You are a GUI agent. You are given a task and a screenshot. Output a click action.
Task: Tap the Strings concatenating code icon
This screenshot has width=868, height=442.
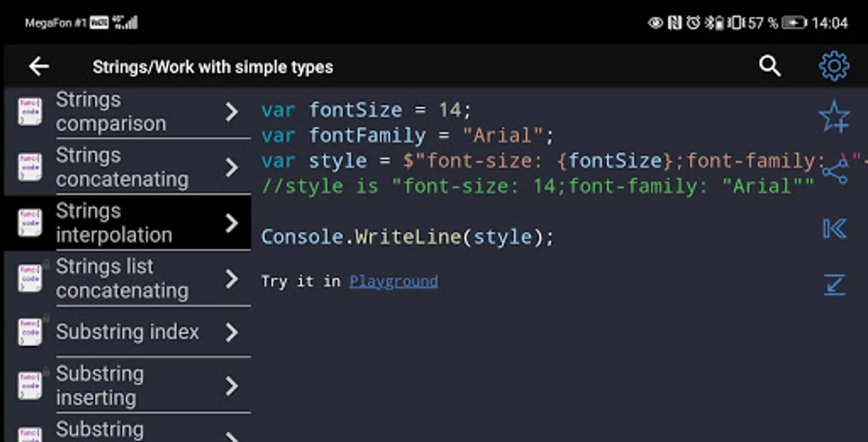30,167
